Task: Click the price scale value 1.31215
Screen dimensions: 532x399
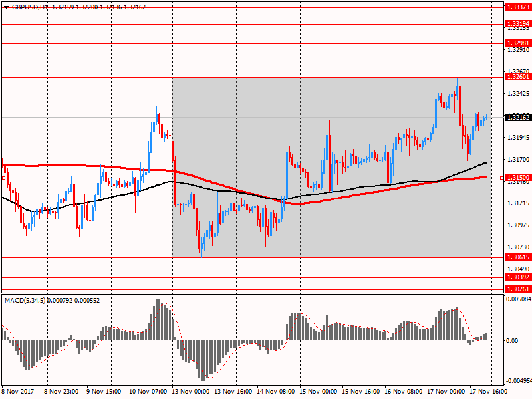Action: point(519,203)
